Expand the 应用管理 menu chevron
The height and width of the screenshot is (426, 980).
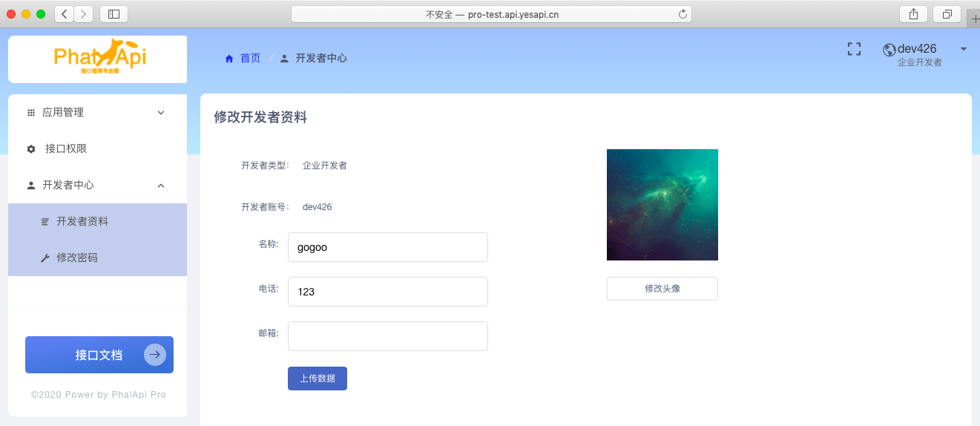pyautogui.click(x=161, y=113)
